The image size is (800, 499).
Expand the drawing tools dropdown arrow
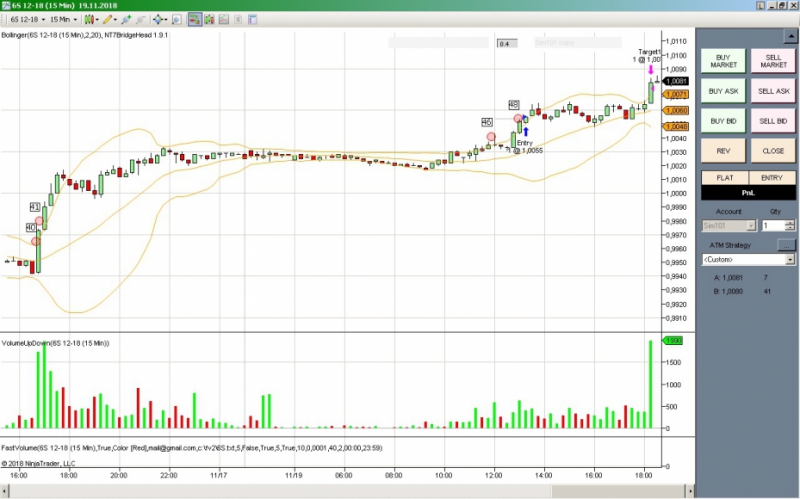(115, 19)
